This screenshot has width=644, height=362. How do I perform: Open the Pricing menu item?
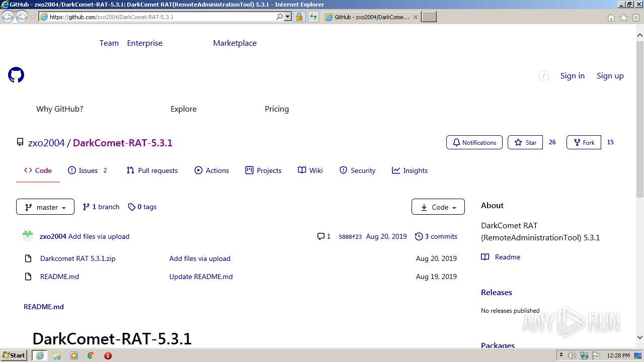coord(277,109)
